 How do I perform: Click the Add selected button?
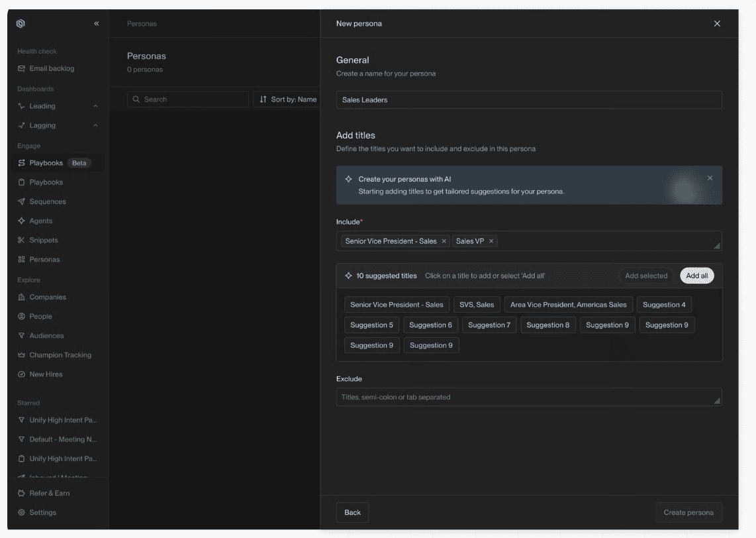pyautogui.click(x=646, y=276)
